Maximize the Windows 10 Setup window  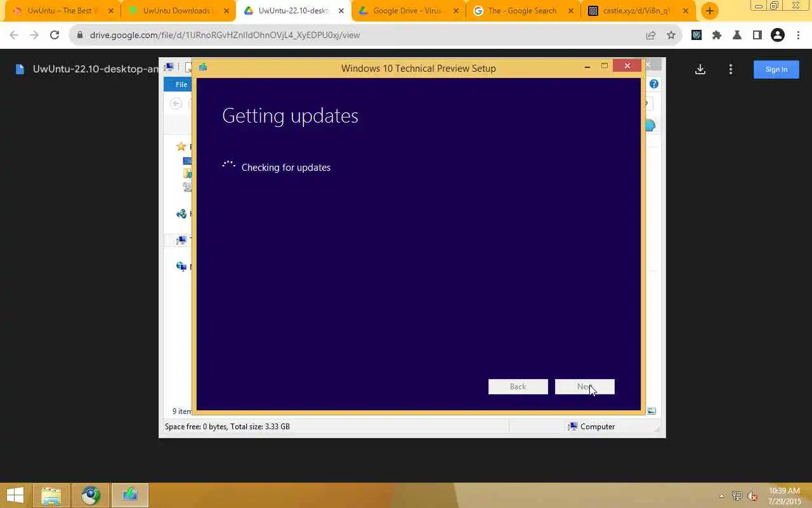point(605,66)
